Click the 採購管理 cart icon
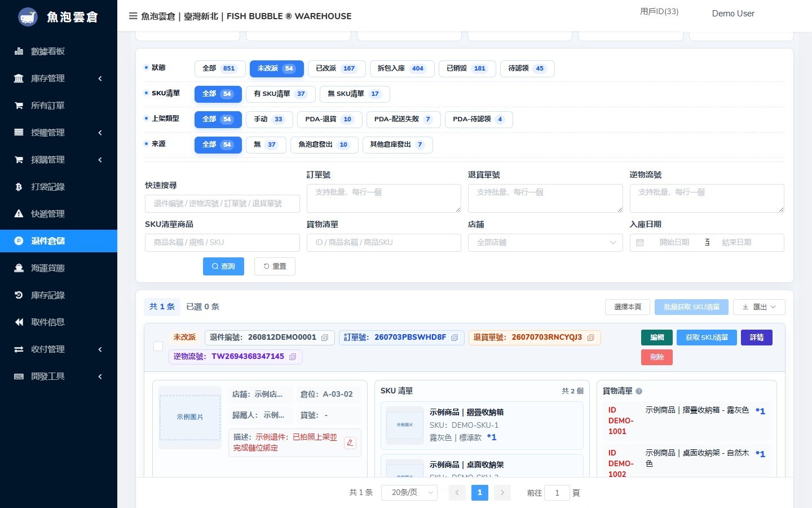The width and height of the screenshot is (812, 508). (19, 160)
